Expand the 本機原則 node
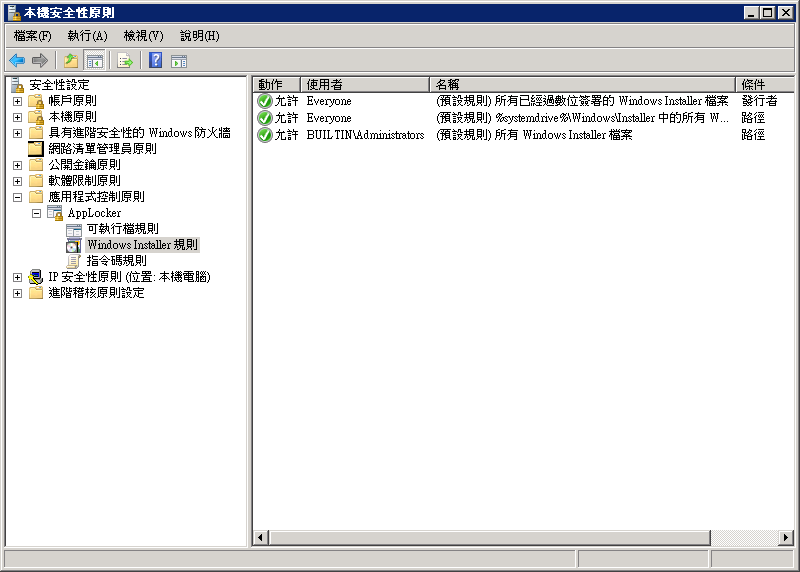Screen dimensions: 800x572 click(x=17, y=117)
